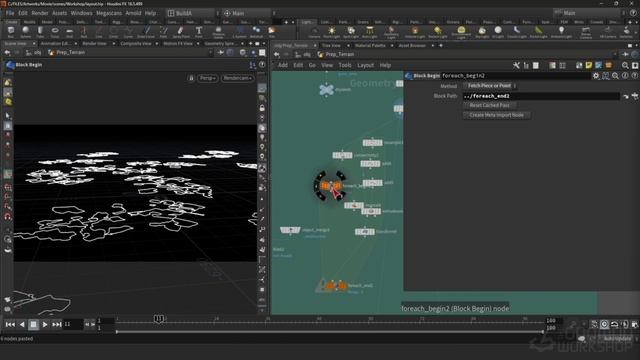This screenshot has height=360, width=640.
Task: Select the Draw Curve shelf tool
Action: point(146,32)
